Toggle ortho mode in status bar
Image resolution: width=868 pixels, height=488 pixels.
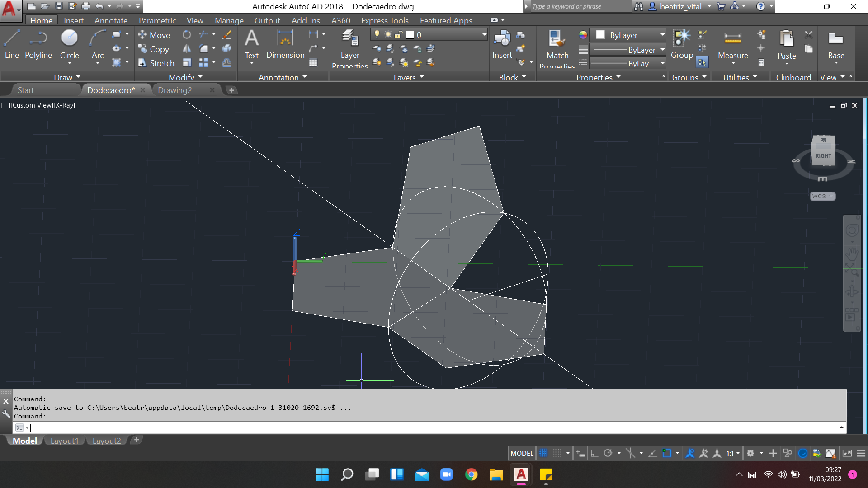coord(594,453)
